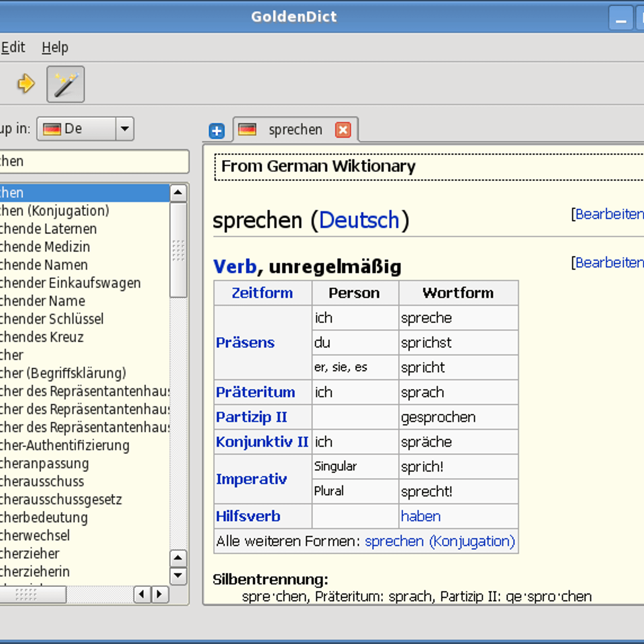Select the highlighted first word list entry

[85, 193]
